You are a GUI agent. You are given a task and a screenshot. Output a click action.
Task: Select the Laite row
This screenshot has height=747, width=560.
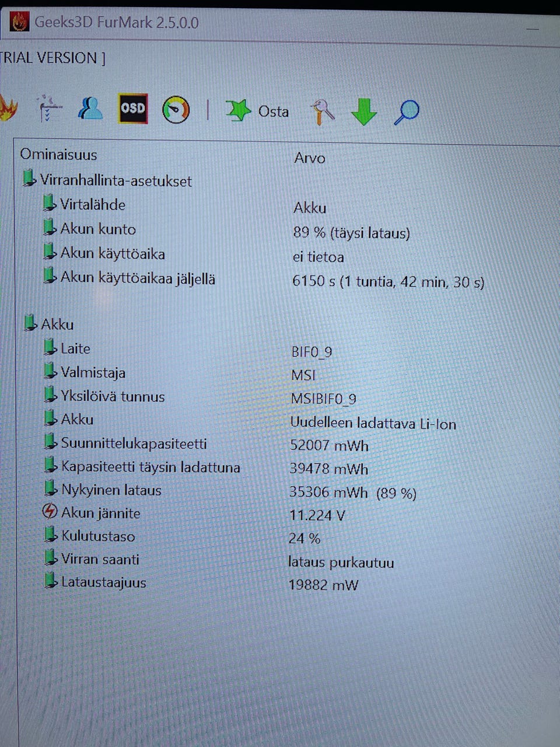[x=75, y=349]
